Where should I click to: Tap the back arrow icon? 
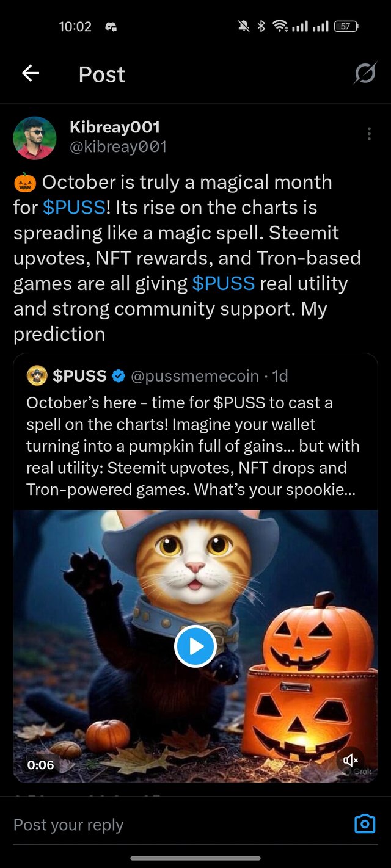point(31,74)
